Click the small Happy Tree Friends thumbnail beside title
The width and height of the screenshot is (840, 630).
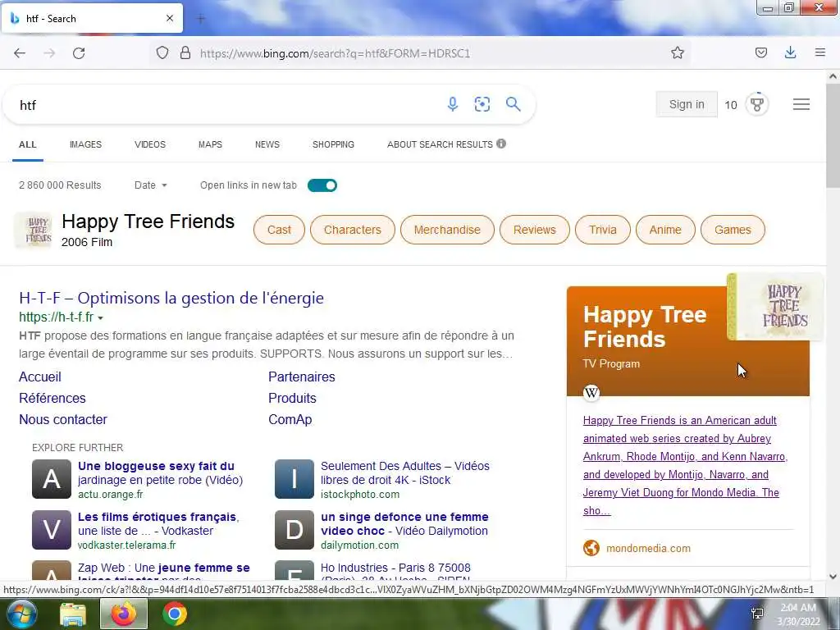click(x=33, y=231)
